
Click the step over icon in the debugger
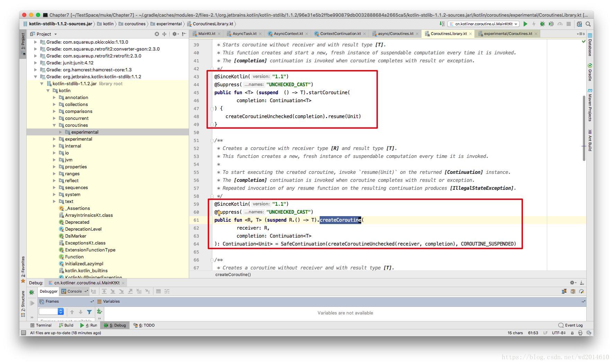(104, 291)
